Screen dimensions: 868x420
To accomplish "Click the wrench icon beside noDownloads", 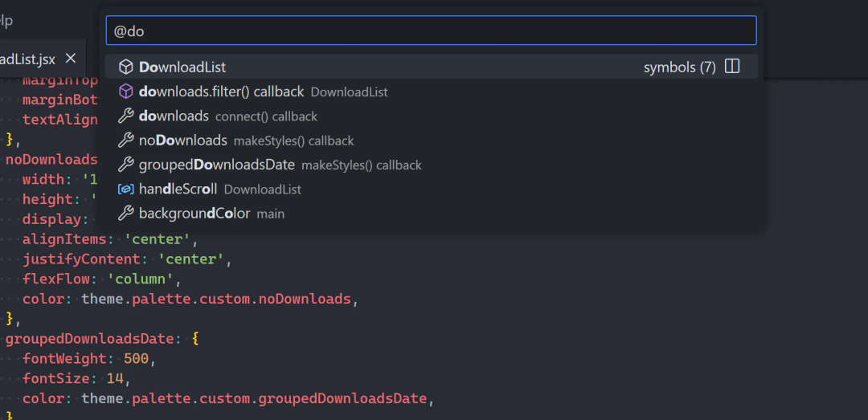I will pyautogui.click(x=125, y=141).
